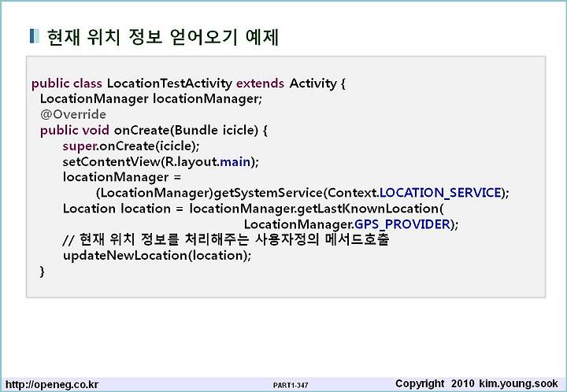Open the http://openeg.co.kr link
Screen dimensions: 567x392
pos(52,384)
